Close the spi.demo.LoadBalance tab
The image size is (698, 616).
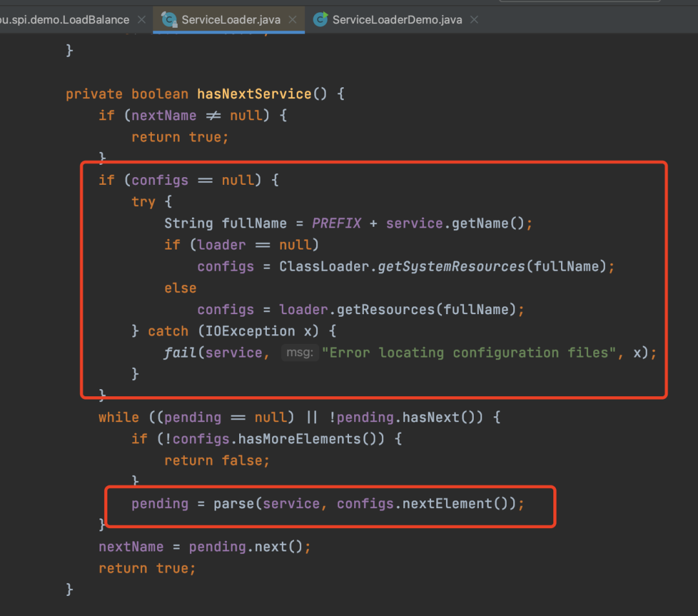[x=142, y=19]
